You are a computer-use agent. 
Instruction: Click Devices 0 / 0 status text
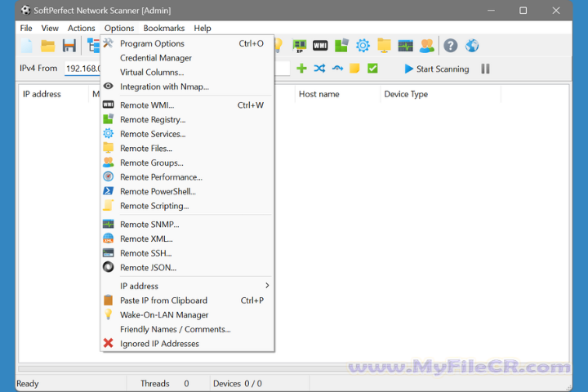click(238, 383)
